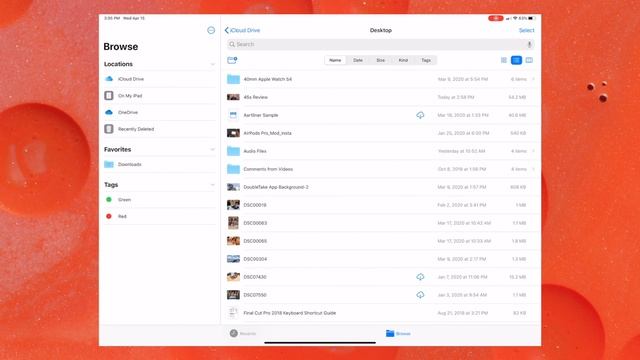Viewport: 640px width, 360px height.
Task: Download DSC07430 from iCloud
Action: (x=420, y=277)
